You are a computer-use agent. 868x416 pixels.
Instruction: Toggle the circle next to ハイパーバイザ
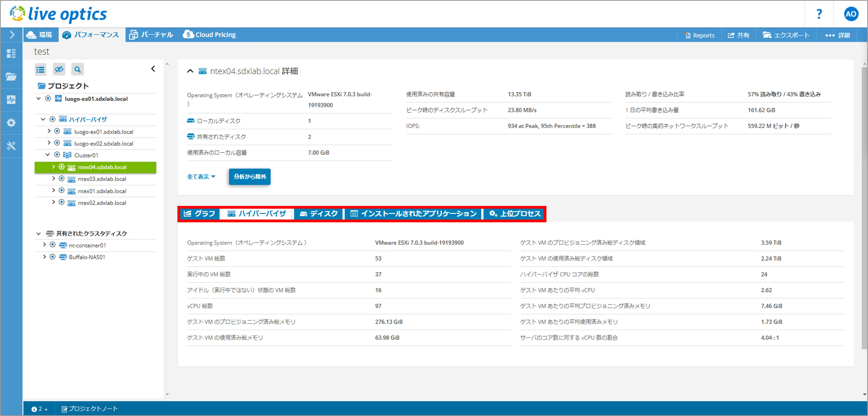coord(53,119)
